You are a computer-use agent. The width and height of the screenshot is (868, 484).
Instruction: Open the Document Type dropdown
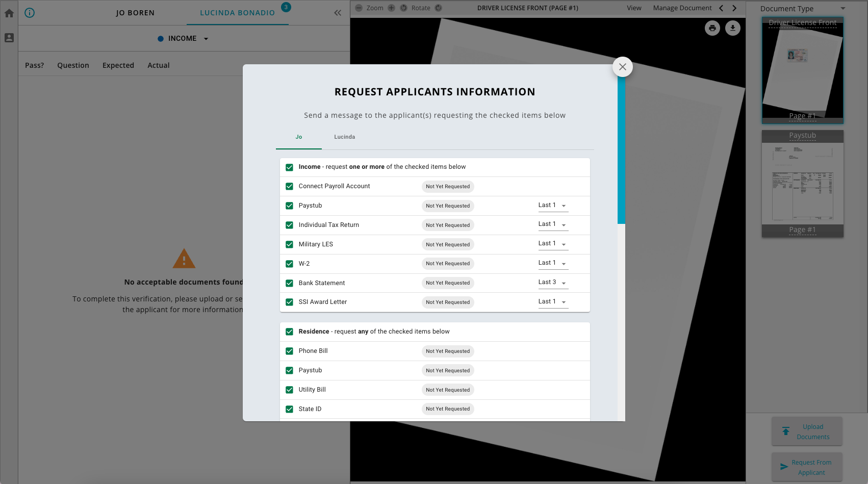(x=844, y=8)
